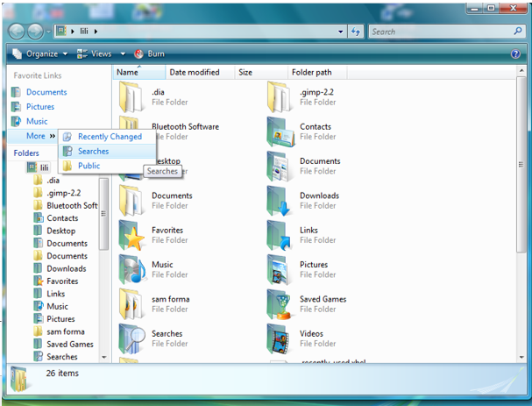This screenshot has width=532, height=406.
Task: Select Contacts in the Folders tree
Action: tap(56, 218)
